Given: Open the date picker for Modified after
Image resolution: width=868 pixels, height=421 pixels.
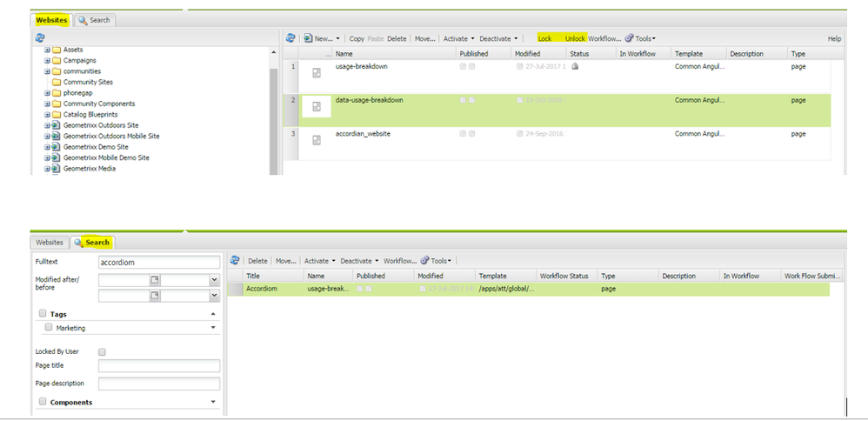Looking at the screenshot, I should (155, 280).
